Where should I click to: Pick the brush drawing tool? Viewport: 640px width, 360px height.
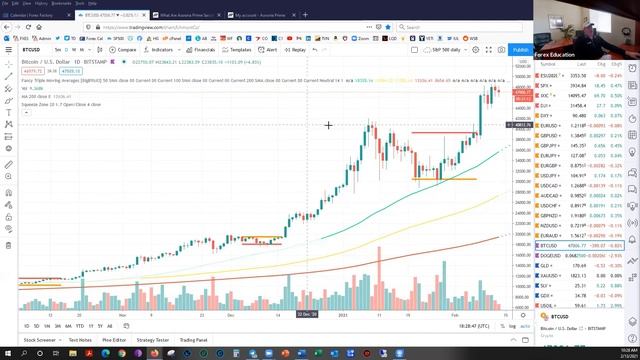[9, 100]
